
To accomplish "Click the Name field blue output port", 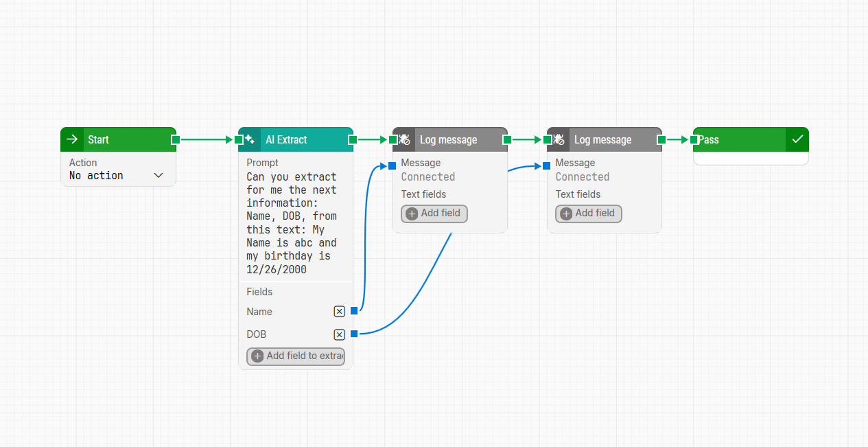I will click(354, 311).
